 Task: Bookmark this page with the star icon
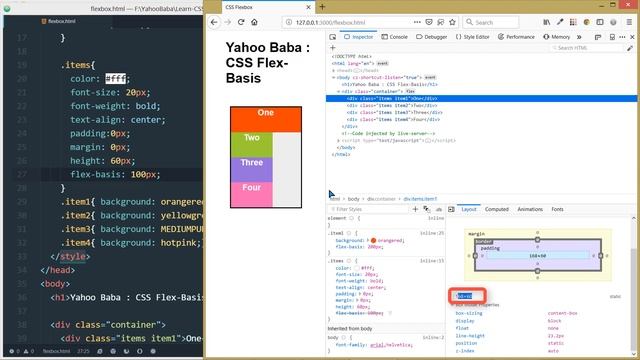pyautogui.click(x=452, y=22)
